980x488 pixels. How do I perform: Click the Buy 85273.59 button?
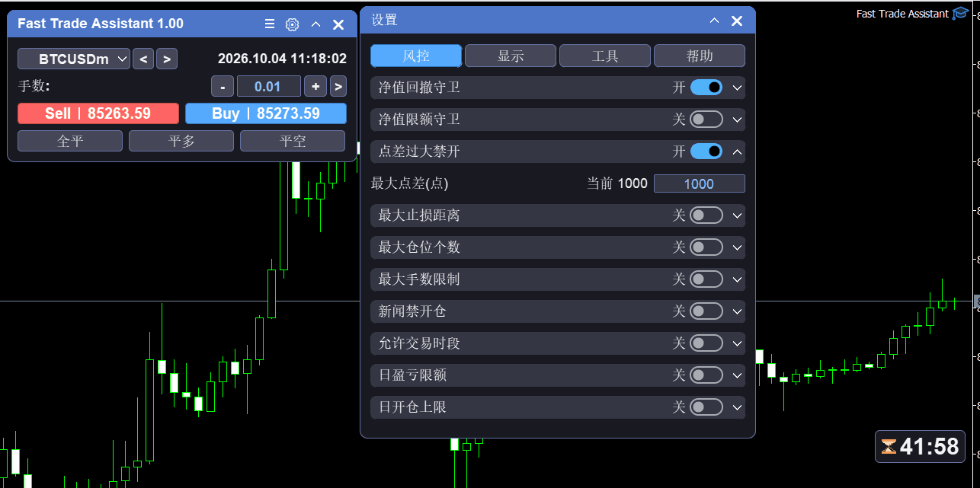tap(266, 113)
